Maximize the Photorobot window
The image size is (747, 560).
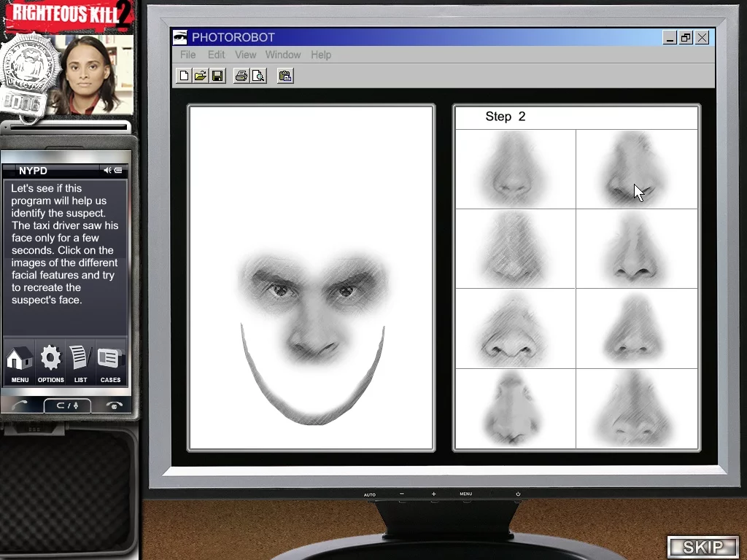coord(686,38)
